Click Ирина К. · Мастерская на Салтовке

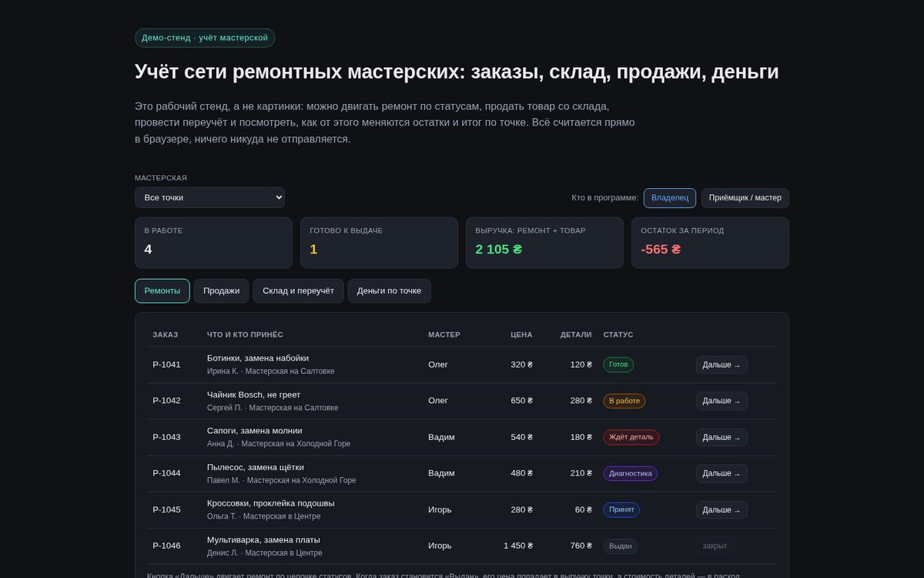[271, 371]
